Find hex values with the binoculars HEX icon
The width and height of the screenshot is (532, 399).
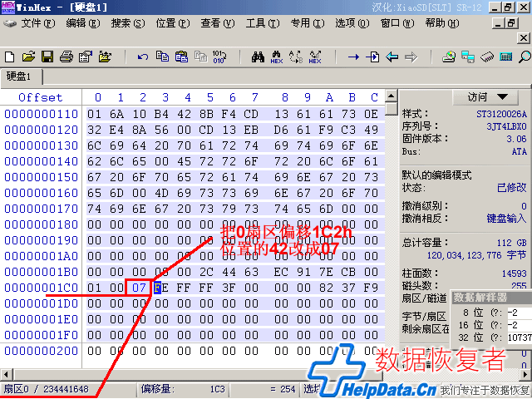[277, 57]
